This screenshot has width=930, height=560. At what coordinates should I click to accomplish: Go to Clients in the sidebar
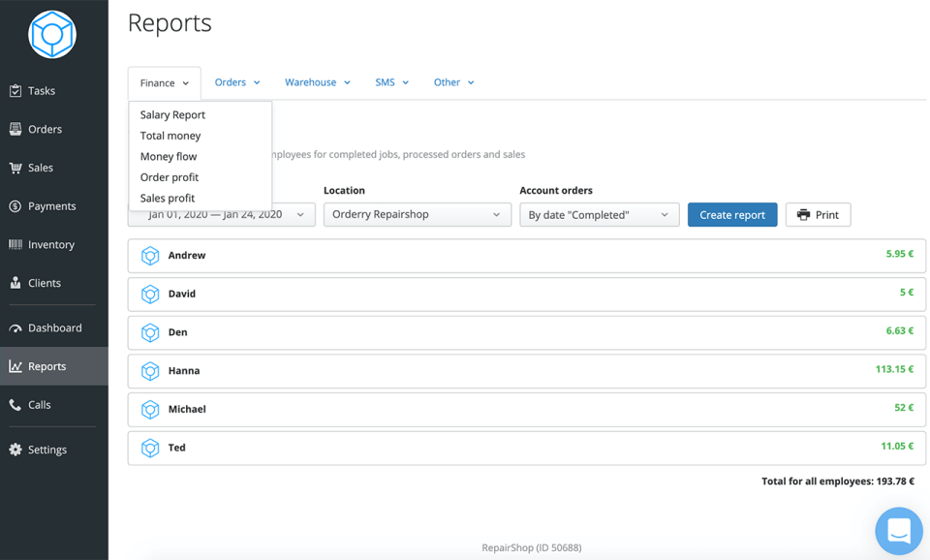[x=45, y=283]
